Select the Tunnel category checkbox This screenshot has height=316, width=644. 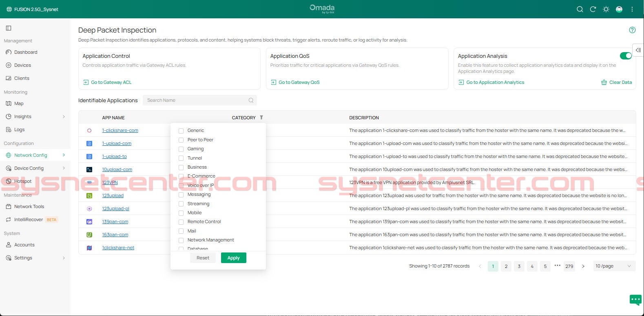(x=181, y=158)
